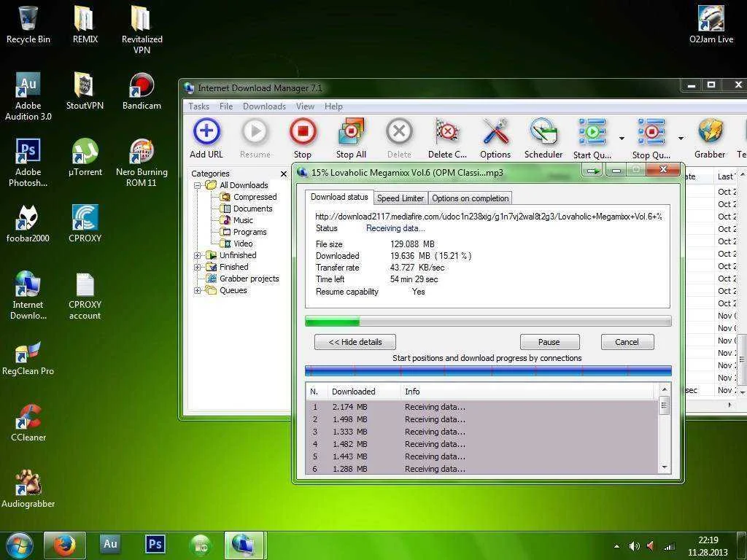Pause the current download

tap(549, 342)
